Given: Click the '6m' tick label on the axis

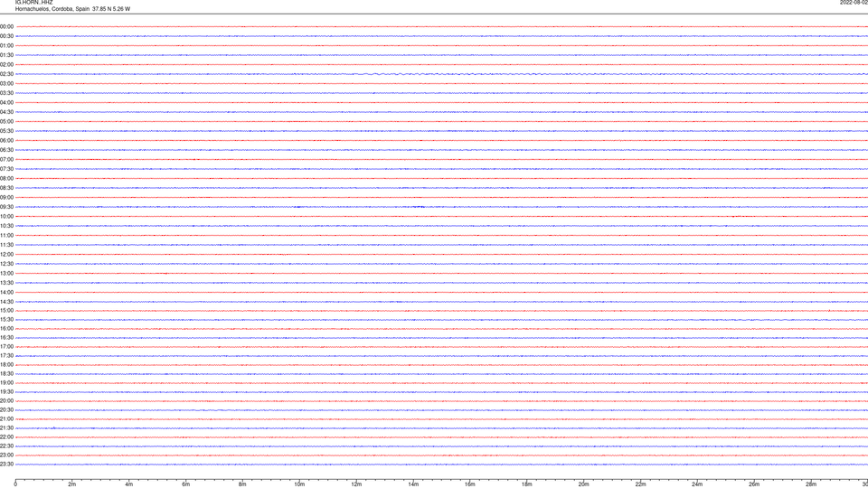Looking at the screenshot, I should (186, 484).
